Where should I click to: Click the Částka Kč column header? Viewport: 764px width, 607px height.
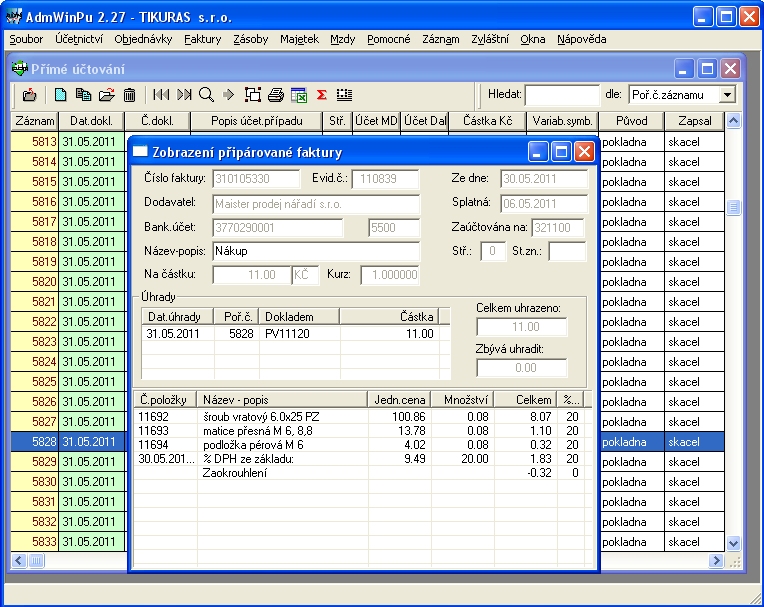(487, 121)
